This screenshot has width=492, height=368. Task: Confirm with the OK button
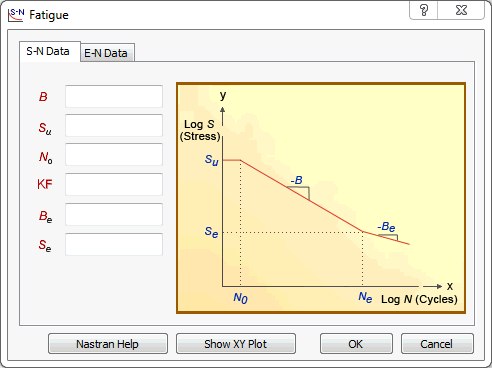[356, 344]
